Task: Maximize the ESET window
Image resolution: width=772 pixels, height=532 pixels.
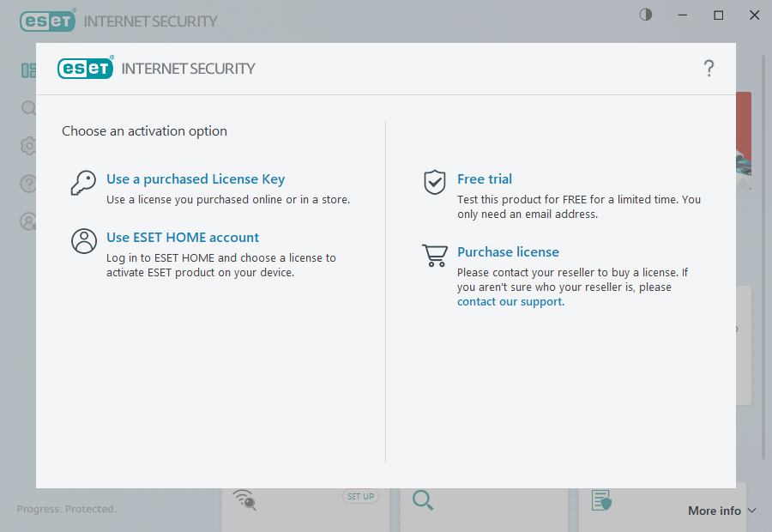Action: [718, 15]
